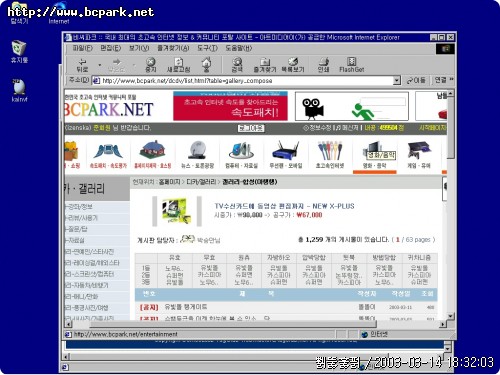The image size is (500, 375).
Task: Click the address bar URL field
Action: coord(247,81)
